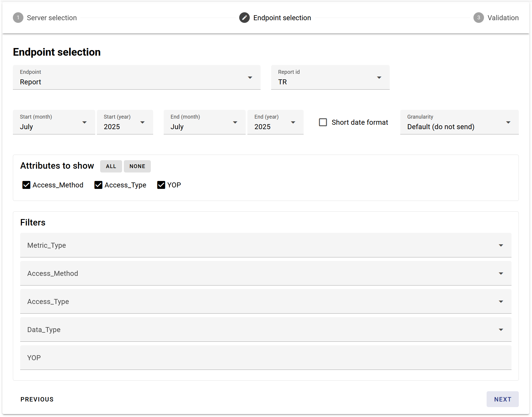
Task: Open the Endpoint dropdown
Action: tap(136, 78)
